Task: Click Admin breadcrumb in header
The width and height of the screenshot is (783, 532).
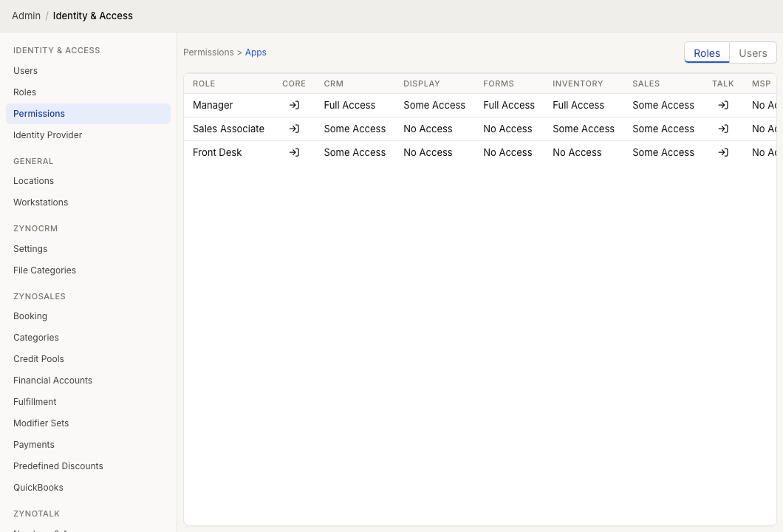Action: tap(26, 16)
